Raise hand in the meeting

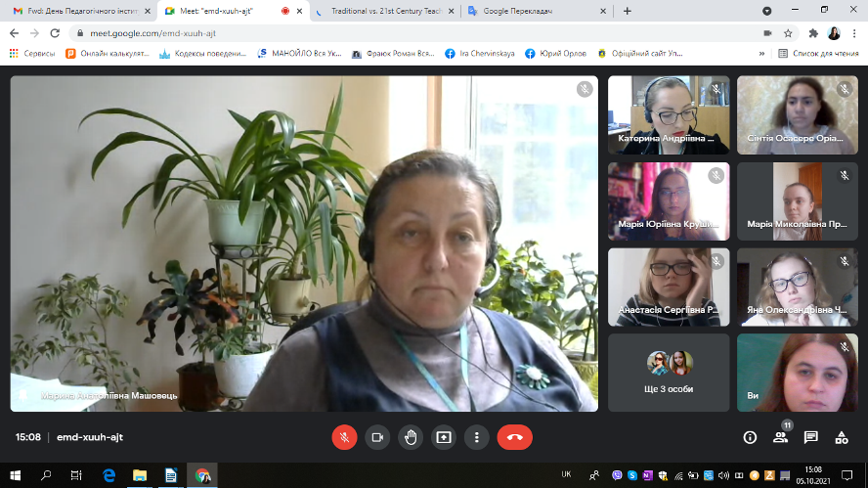pos(411,437)
